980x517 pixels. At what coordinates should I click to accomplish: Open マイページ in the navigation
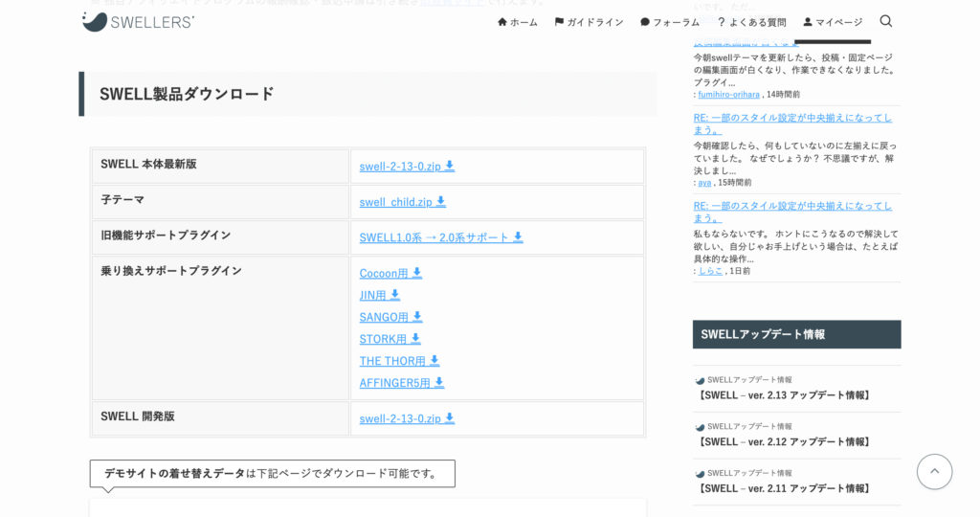click(833, 22)
